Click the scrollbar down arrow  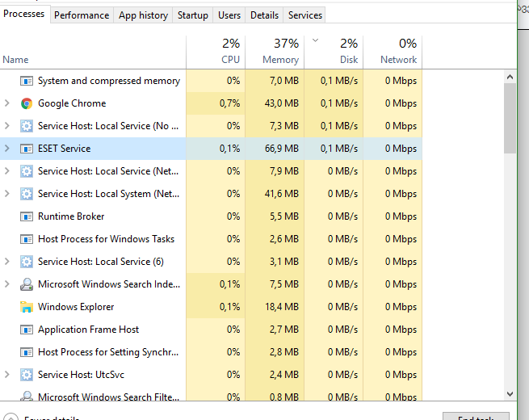510,393
